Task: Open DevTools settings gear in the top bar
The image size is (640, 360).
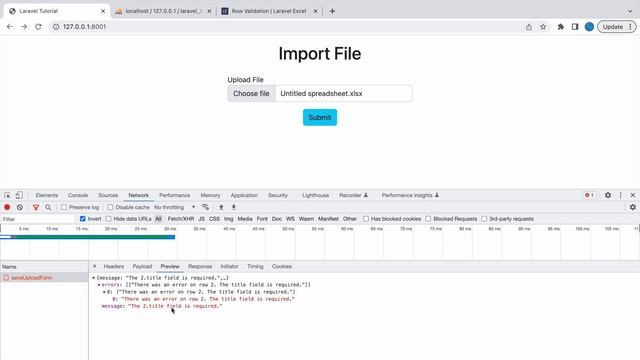Action: 608,195
